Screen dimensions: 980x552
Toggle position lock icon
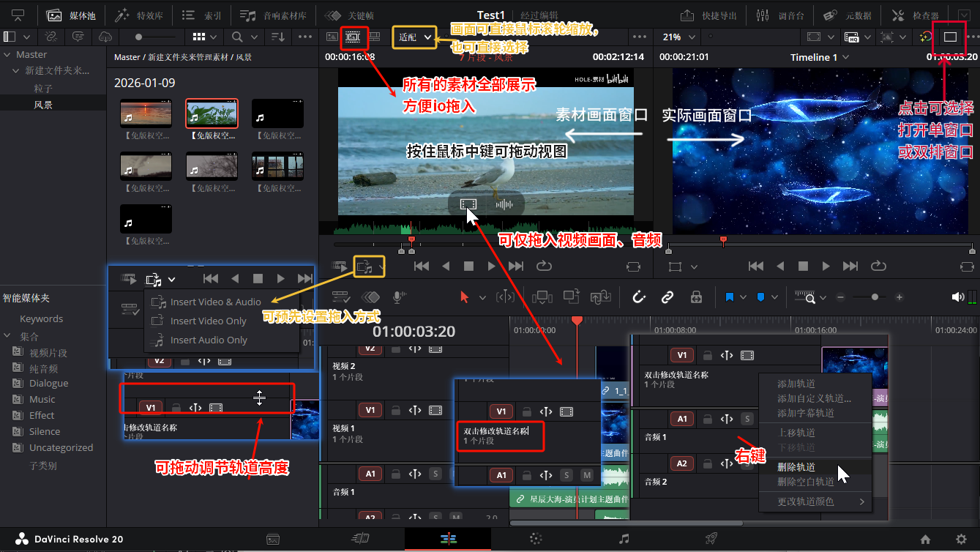click(696, 297)
